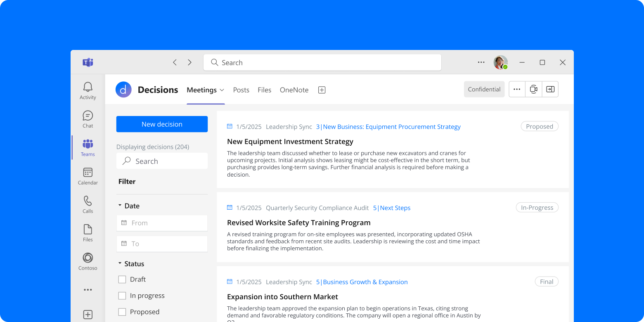Tick the Draft status checkbox
Image resolution: width=644 pixels, height=322 pixels.
(x=122, y=279)
